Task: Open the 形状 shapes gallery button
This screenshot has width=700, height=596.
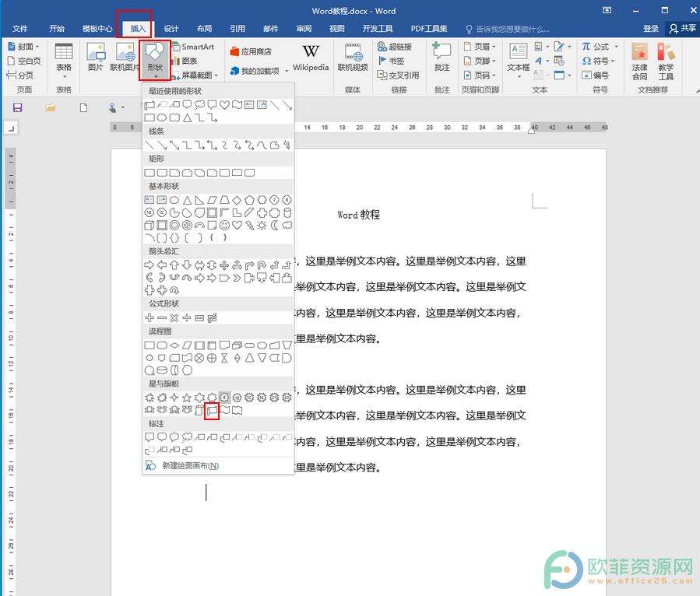Action: click(x=154, y=59)
